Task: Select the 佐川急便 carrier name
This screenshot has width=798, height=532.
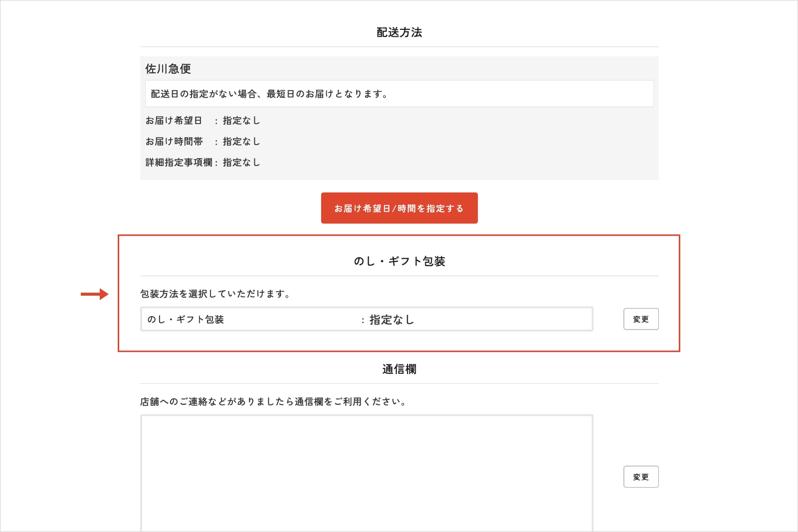Action: tap(168, 69)
